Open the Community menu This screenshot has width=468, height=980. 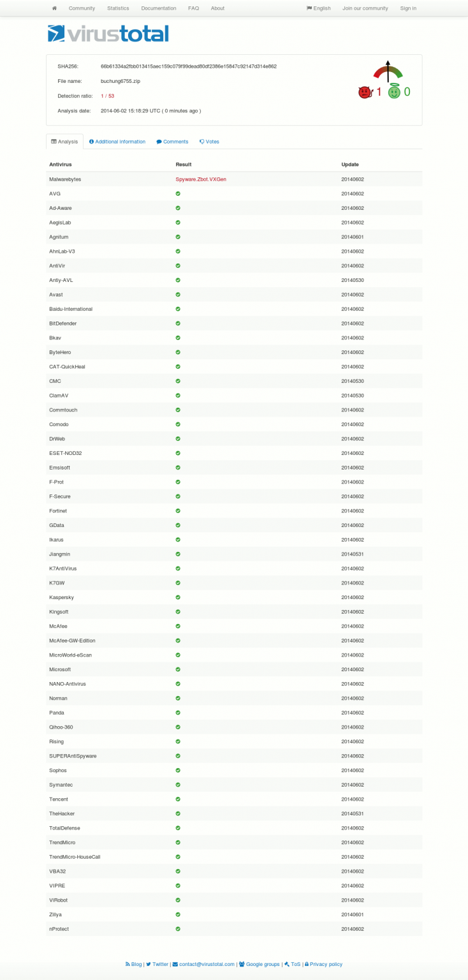click(x=82, y=8)
